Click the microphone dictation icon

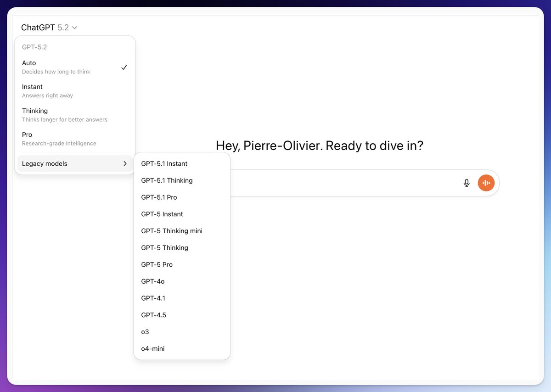click(467, 183)
